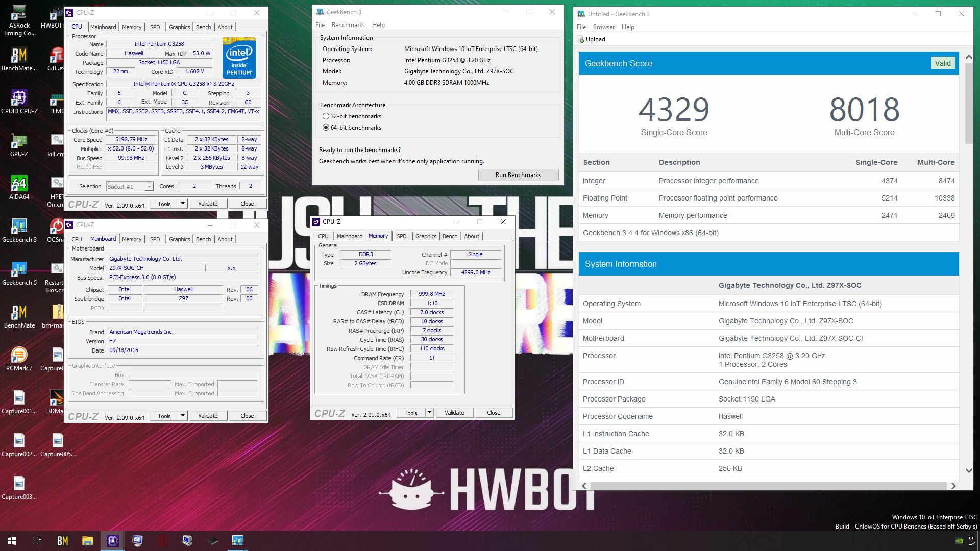Expand Tools dropdown arrow in Mainboard CPU-Z window
This screenshot has height=551, width=980.
(183, 416)
